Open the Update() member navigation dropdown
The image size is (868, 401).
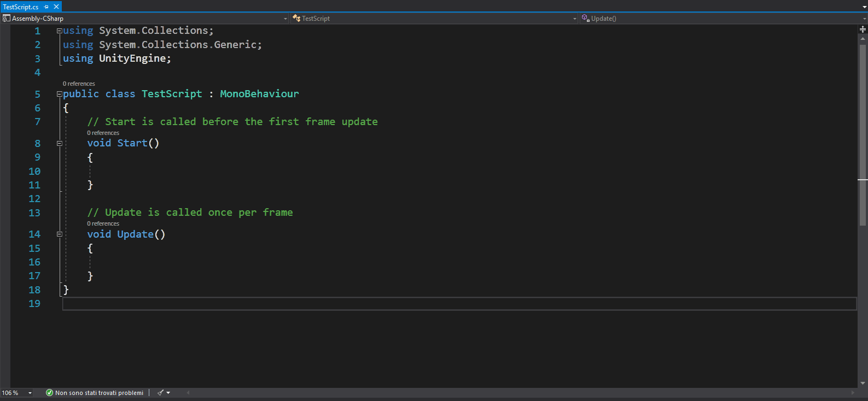click(x=864, y=19)
